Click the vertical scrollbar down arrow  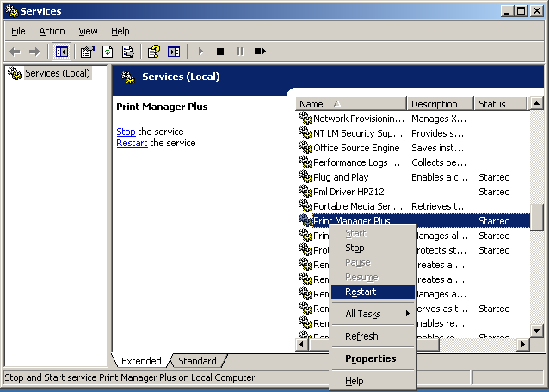click(536, 330)
